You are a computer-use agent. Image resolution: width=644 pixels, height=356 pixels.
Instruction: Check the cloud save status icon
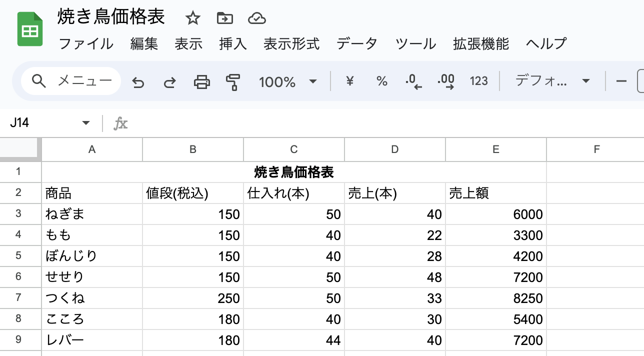click(256, 18)
